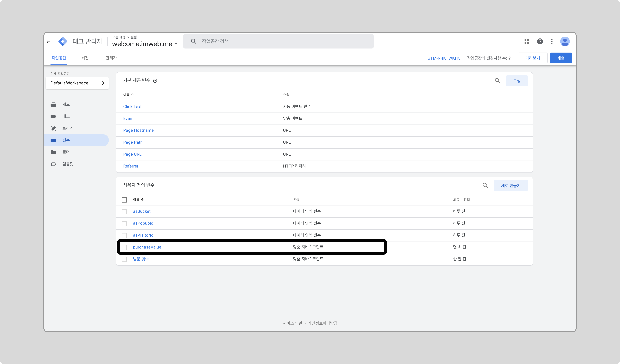
Task: Switch to the 작업공간 tab
Action: click(x=59, y=58)
